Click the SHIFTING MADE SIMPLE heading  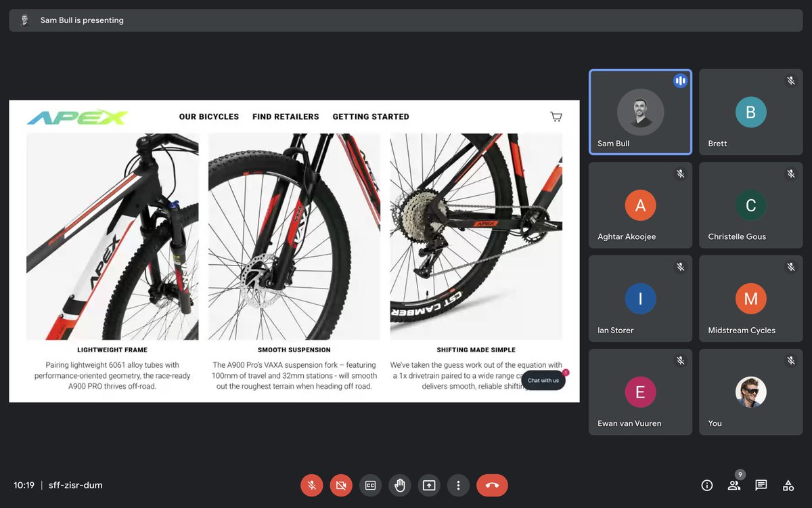[476, 350]
